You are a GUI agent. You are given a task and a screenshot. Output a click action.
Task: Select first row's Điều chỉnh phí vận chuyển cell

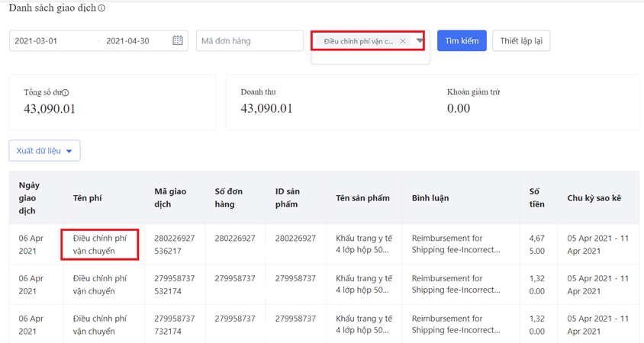[100, 244]
